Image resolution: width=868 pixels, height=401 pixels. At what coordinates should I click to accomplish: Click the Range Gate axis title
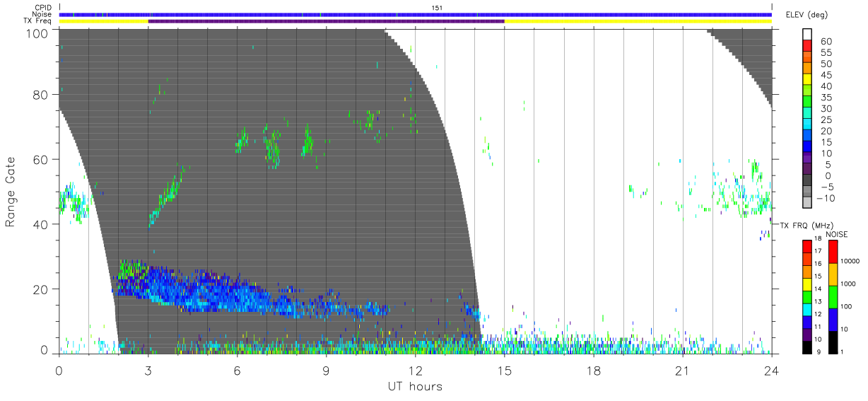click(x=11, y=192)
